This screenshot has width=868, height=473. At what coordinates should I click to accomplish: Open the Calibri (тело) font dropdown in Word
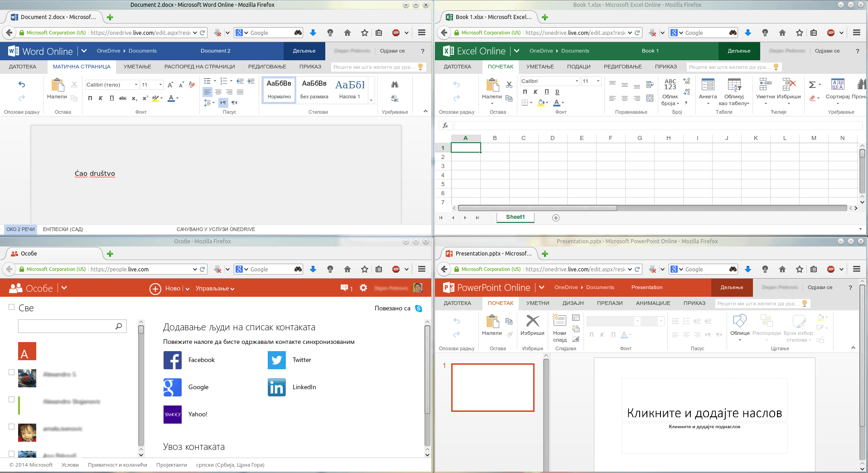[112, 85]
